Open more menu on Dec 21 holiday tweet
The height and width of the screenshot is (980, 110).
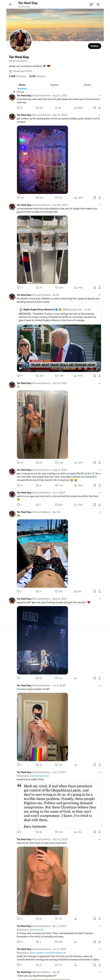[x=99, y=115]
